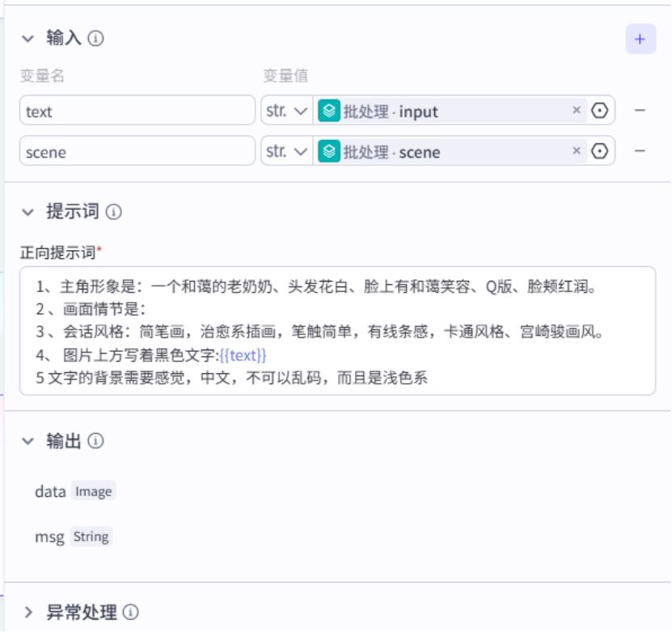Open variable selector for text row
Viewport: 672px width, 632px height.
coord(600,111)
